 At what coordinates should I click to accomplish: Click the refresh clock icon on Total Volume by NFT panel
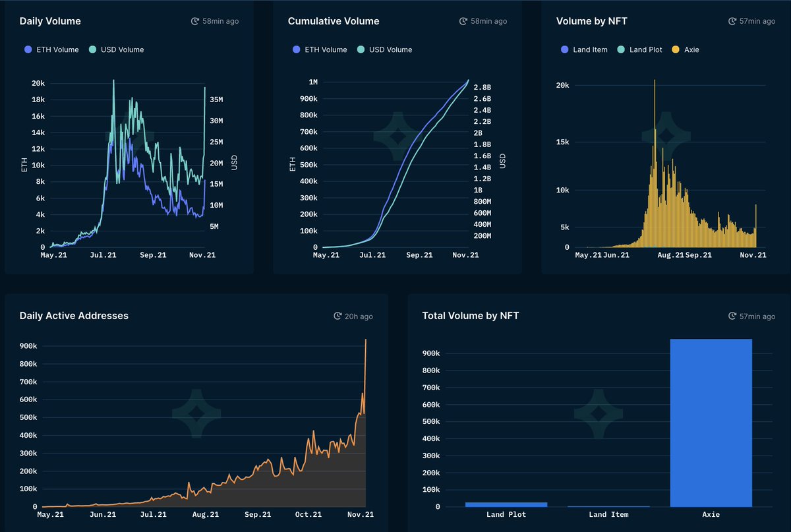tap(732, 316)
